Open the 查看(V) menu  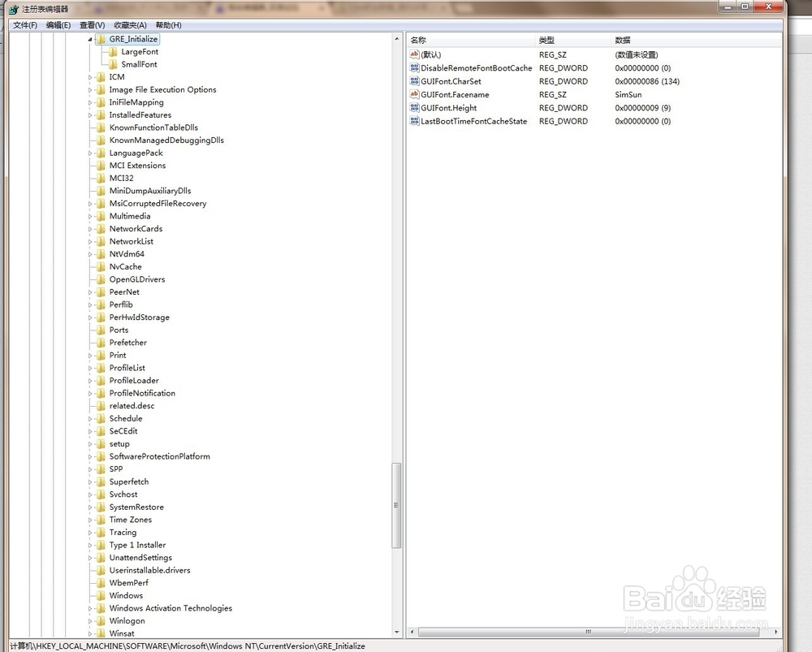click(93, 25)
